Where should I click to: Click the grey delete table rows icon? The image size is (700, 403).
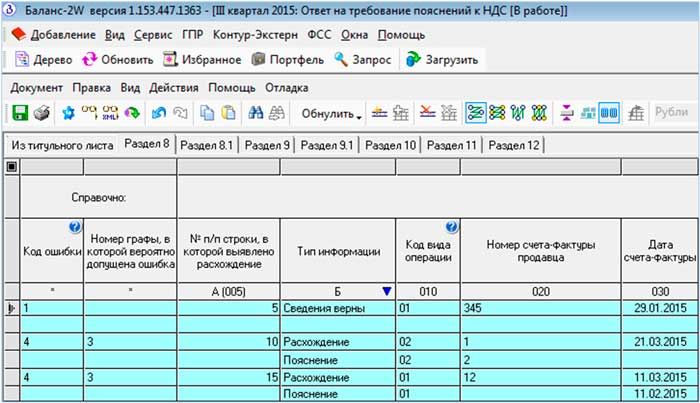point(449,113)
